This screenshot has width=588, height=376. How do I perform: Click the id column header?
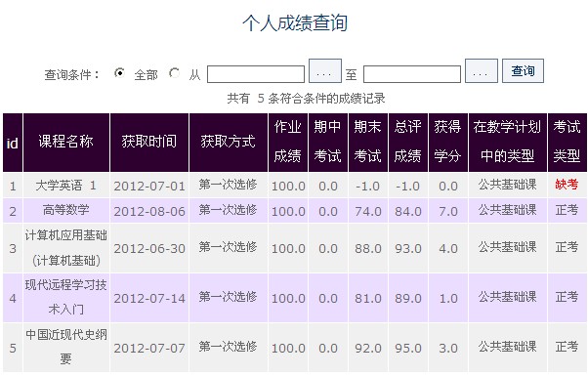13,143
